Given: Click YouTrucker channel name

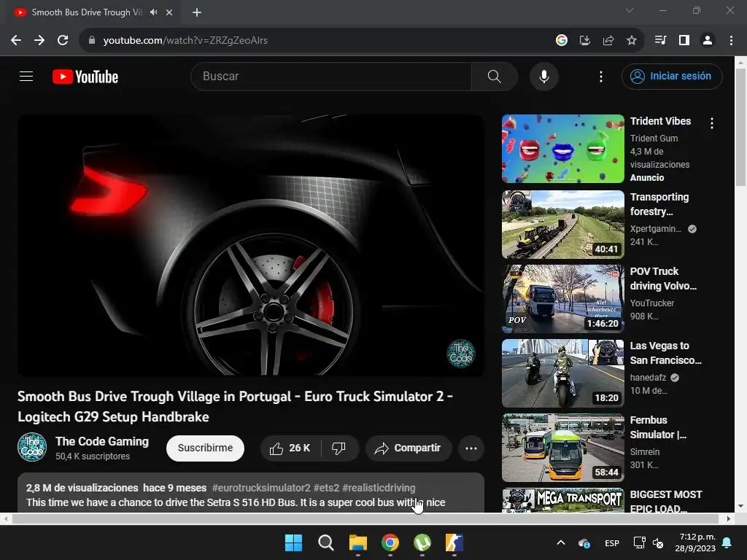Looking at the screenshot, I should pos(651,303).
